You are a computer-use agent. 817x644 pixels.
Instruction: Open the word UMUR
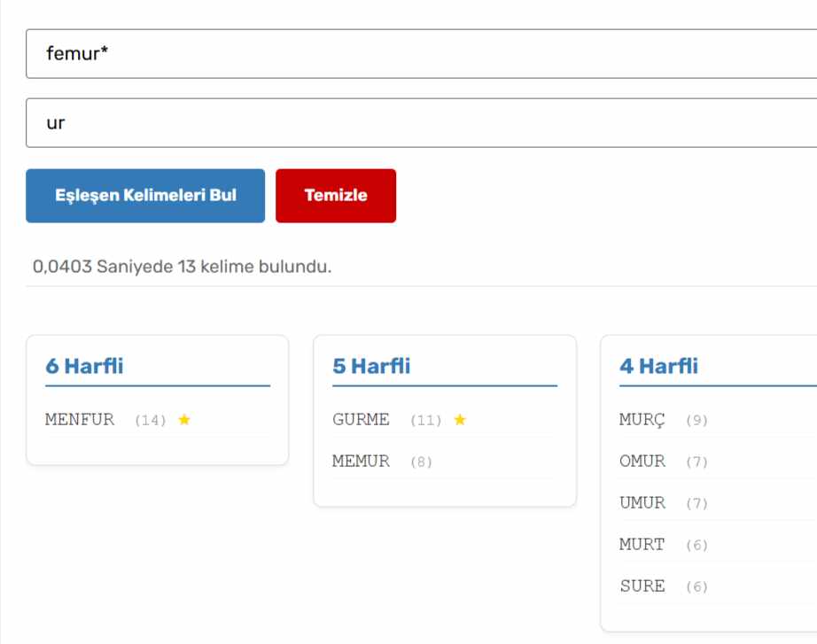tap(642, 503)
